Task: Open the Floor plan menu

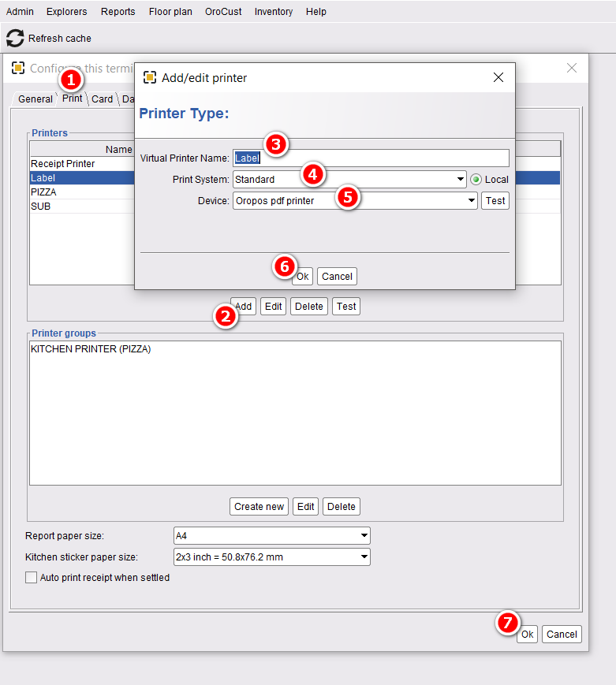Action: tap(170, 12)
